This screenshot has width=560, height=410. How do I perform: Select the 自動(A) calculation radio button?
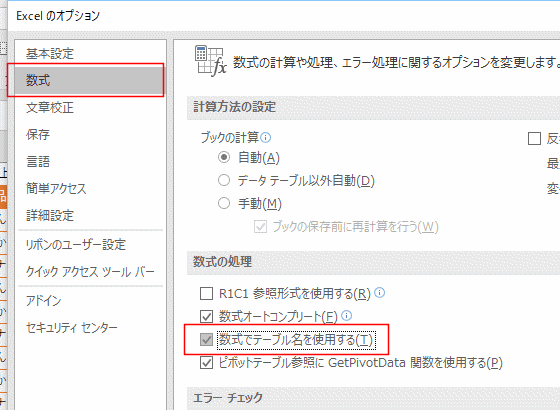pyautogui.click(x=224, y=158)
